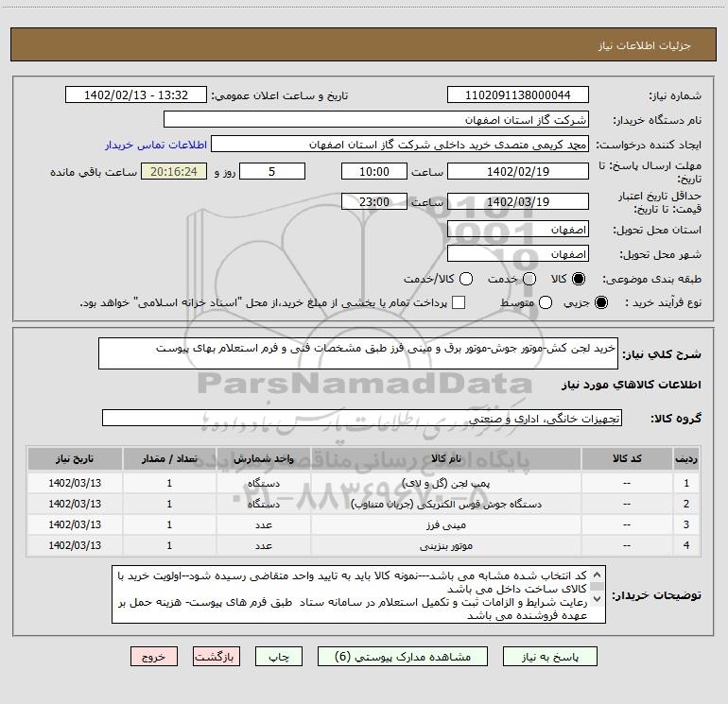This screenshot has height=704, width=728.
Task: Click the واحد شمارش column header
Action: click(x=263, y=458)
